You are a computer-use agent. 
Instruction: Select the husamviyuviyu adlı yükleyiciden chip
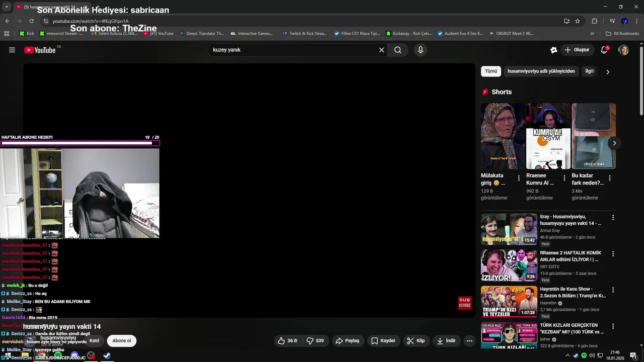pos(541,71)
